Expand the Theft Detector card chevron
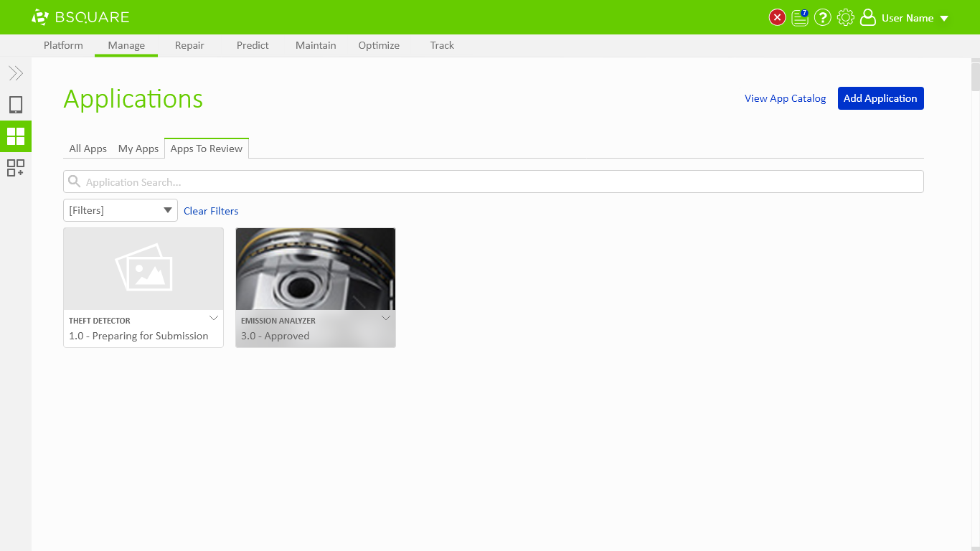This screenshot has height=551, width=980. click(213, 318)
